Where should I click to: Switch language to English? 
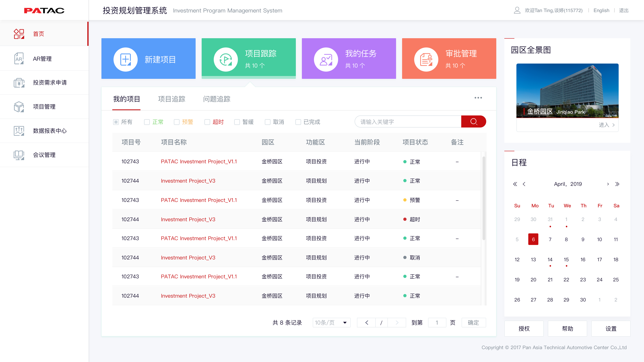pos(601,10)
